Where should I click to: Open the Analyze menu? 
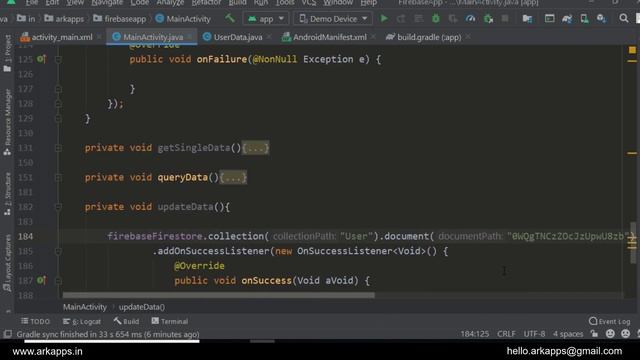pos(170,2)
